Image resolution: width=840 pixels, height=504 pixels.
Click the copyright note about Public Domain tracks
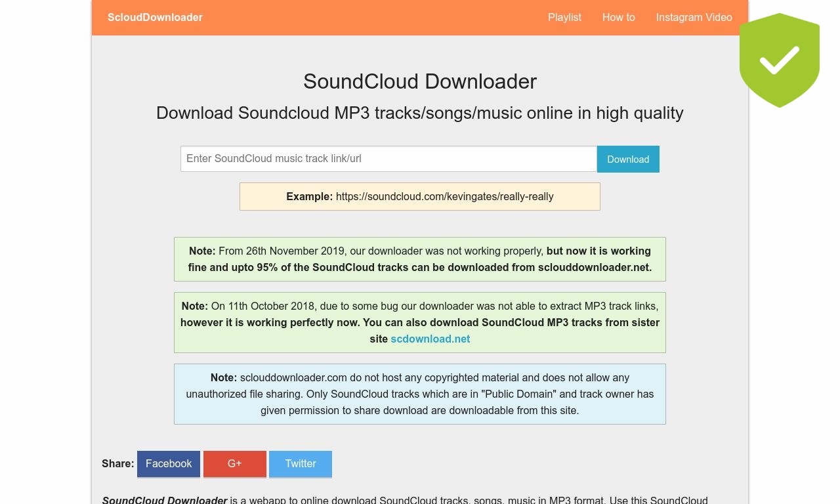[420, 394]
